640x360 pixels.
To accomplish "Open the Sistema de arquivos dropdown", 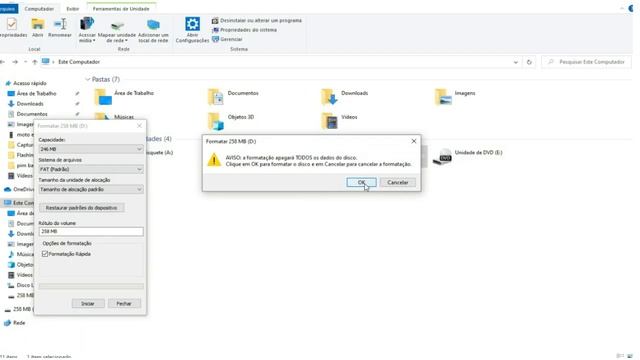I will (91, 169).
